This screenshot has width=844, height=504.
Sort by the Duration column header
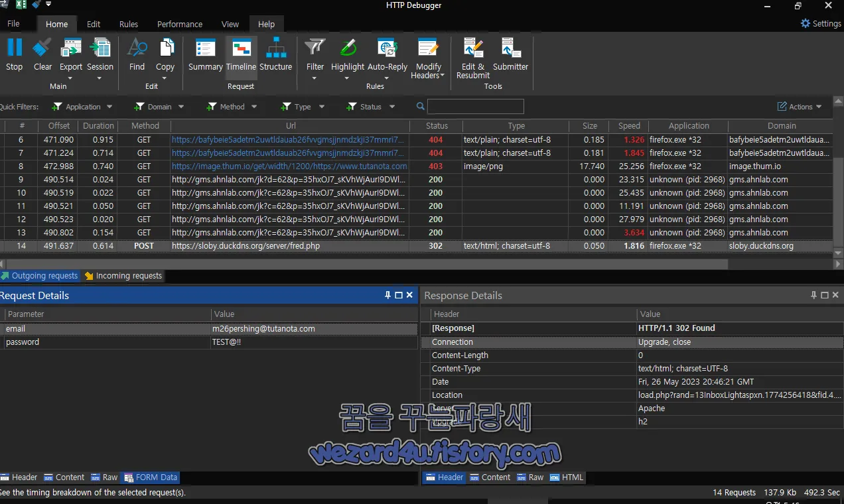[x=99, y=126]
